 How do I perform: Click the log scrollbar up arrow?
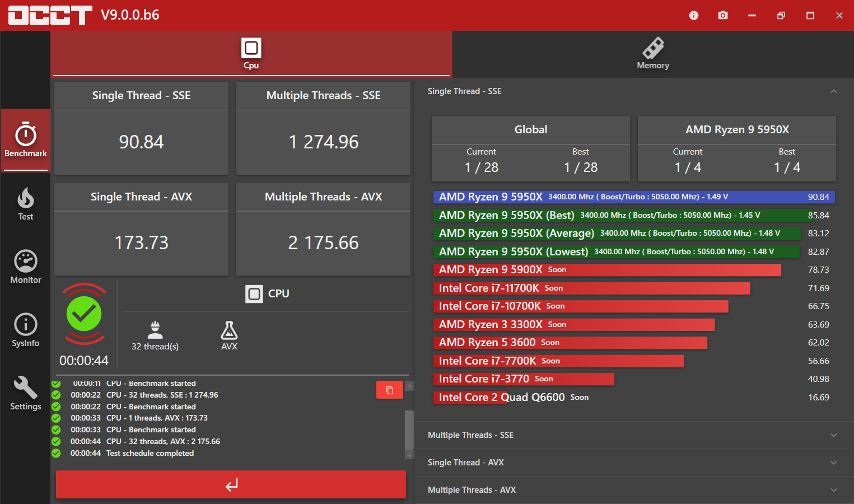pos(409,386)
